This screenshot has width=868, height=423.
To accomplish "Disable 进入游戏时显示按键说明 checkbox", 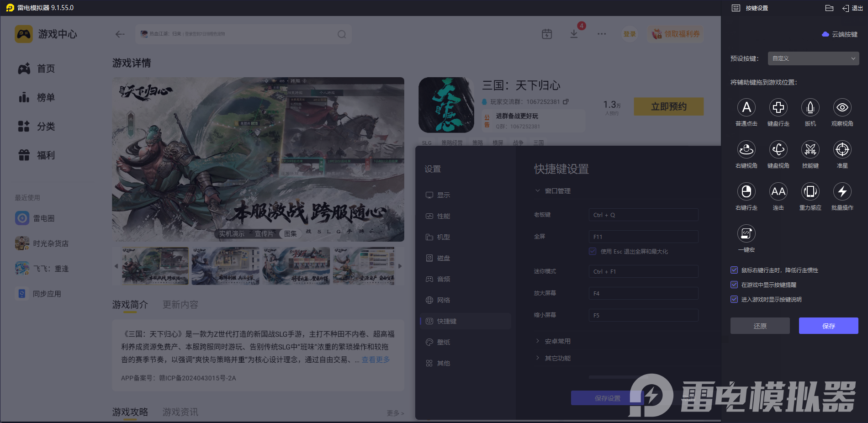I will 734,300.
